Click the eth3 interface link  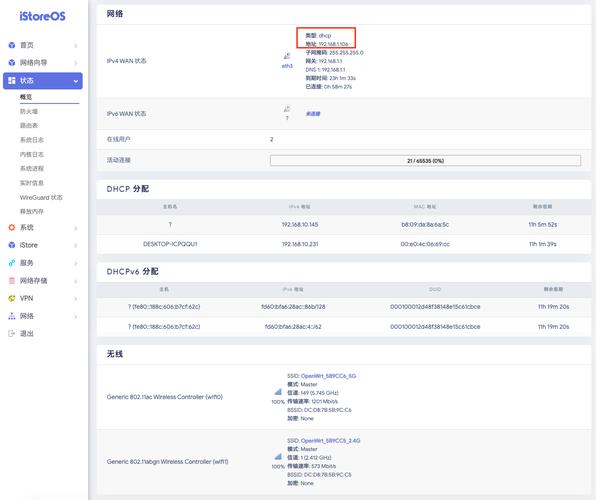coord(287,66)
